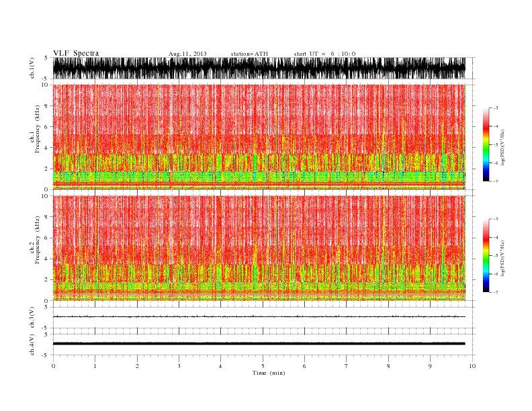This screenshot has width=532, height=411.
Task: Click the '-3' label on ch.1 colorbar
Action: tap(496, 108)
